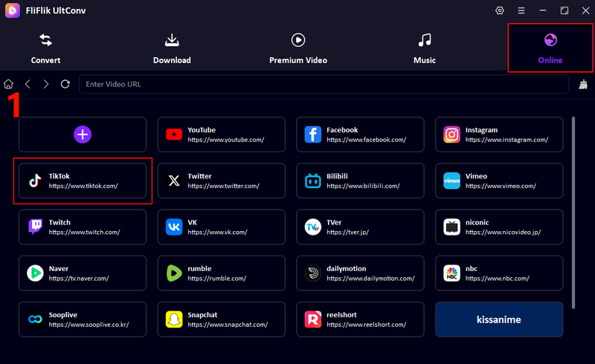
Task: Open the hamburger menu in title bar
Action: (x=521, y=10)
